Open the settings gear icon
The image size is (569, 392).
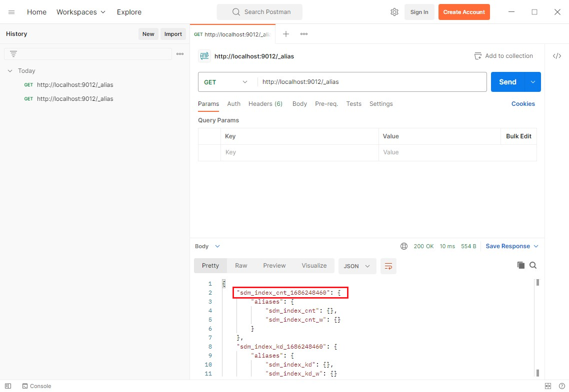(x=394, y=12)
